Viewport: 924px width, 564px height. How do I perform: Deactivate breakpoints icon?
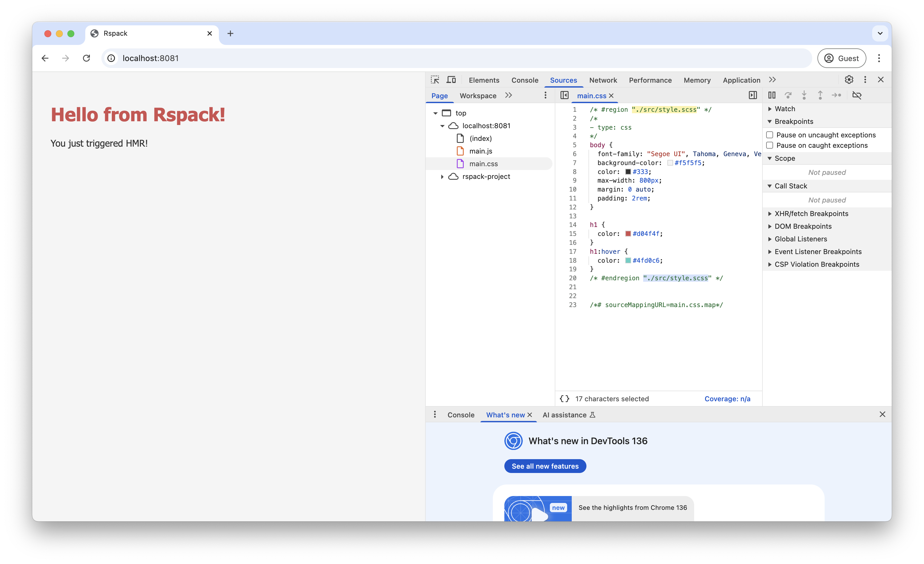pos(857,95)
